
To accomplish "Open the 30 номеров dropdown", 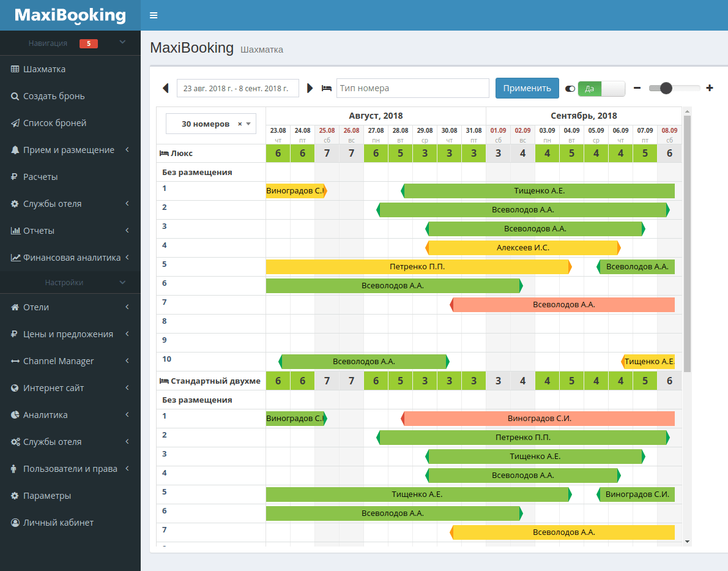I will click(x=248, y=124).
